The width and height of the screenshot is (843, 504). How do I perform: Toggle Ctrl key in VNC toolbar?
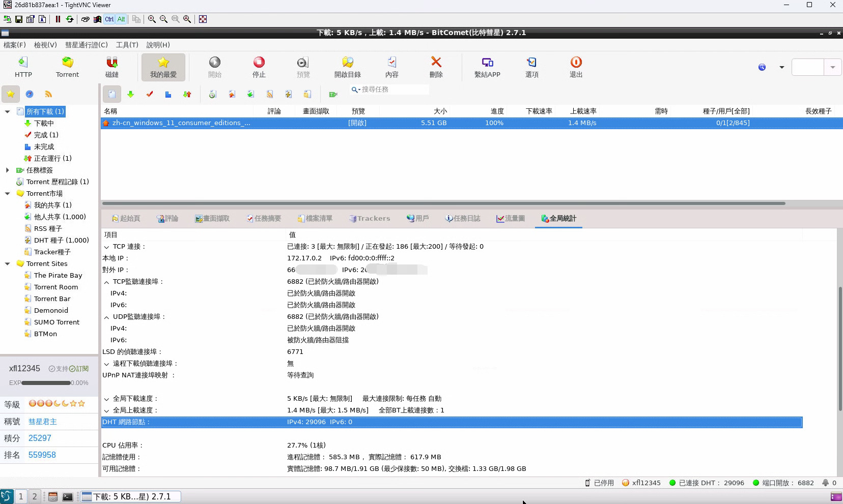pos(109,19)
